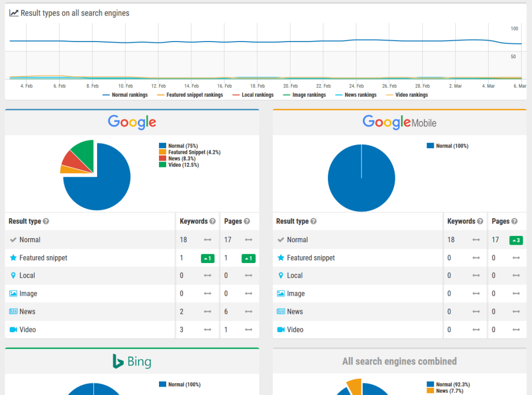Click help icon next to Google Mobile Keywords
532x395 pixels.
click(x=480, y=221)
